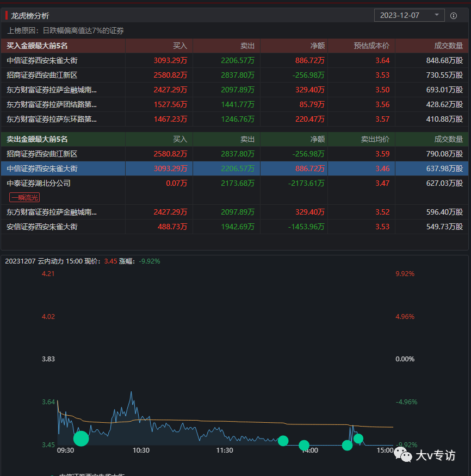Click the 上榜原因 reason text line
This screenshot has height=476, width=471.
pos(66,30)
